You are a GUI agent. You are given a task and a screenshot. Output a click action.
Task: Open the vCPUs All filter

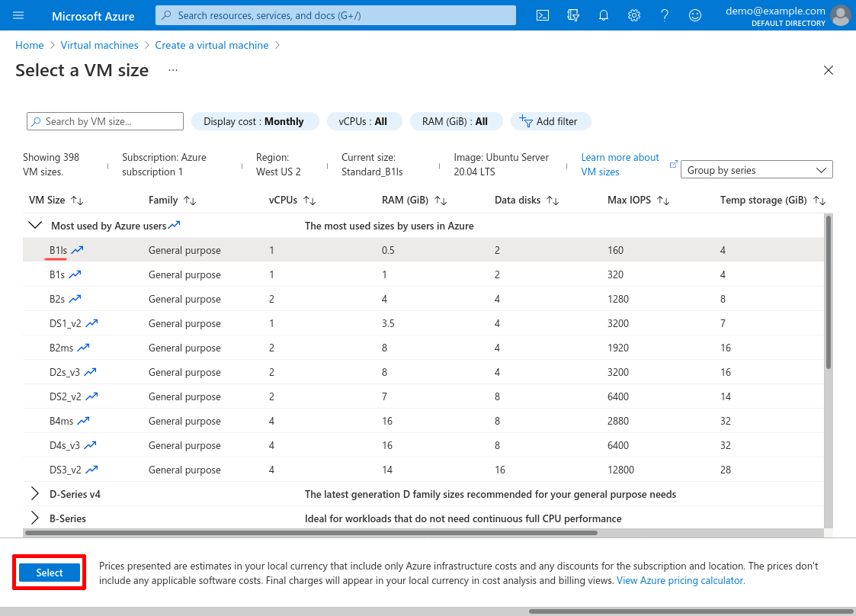(x=364, y=121)
